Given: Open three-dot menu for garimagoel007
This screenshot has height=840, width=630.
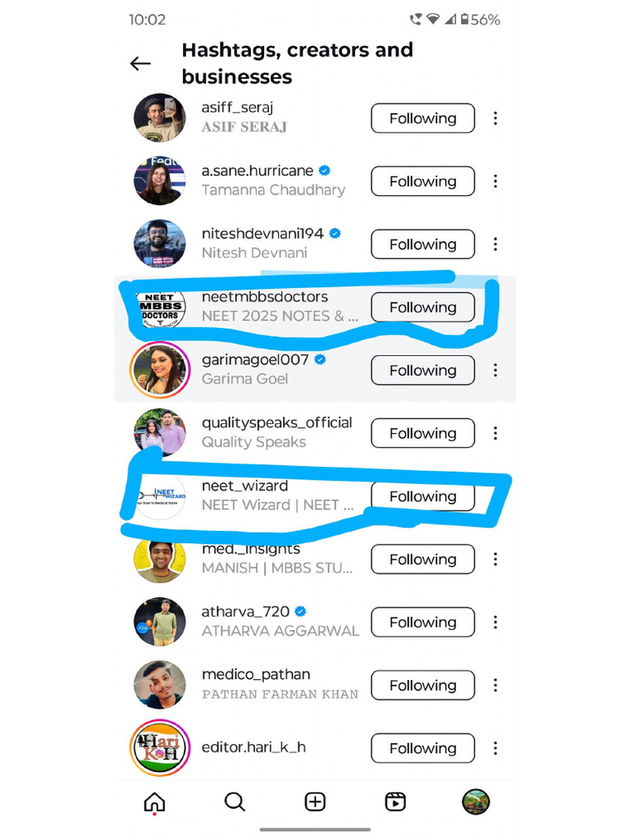Looking at the screenshot, I should coord(495,370).
